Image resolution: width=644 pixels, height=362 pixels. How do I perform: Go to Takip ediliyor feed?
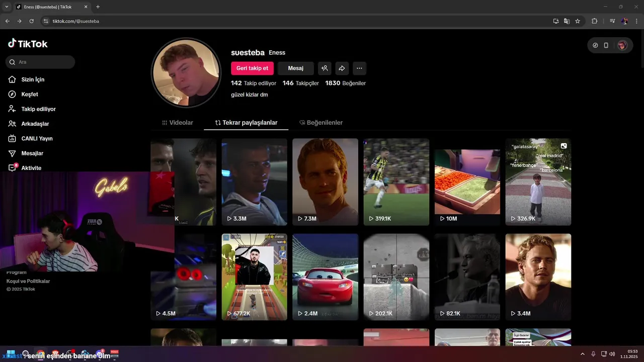click(38, 109)
